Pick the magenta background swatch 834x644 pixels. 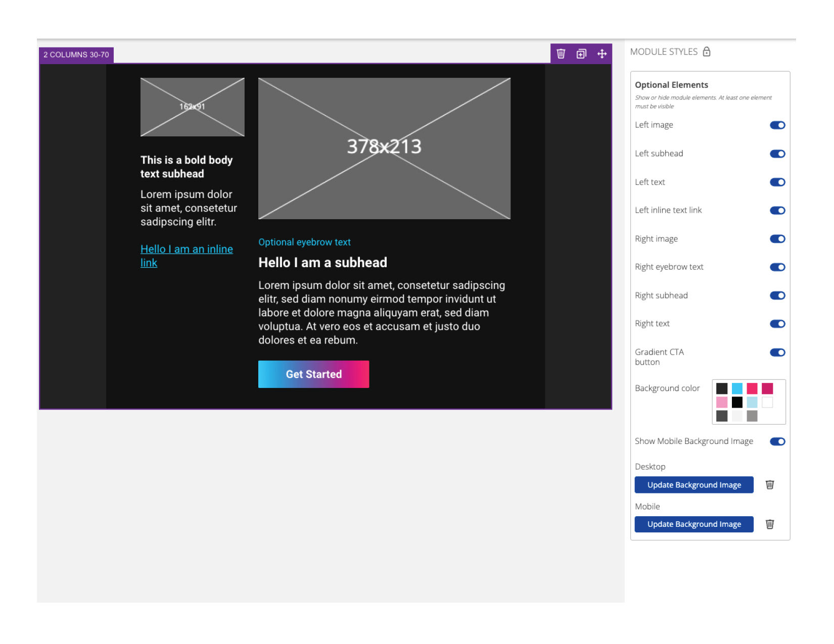[767, 388]
